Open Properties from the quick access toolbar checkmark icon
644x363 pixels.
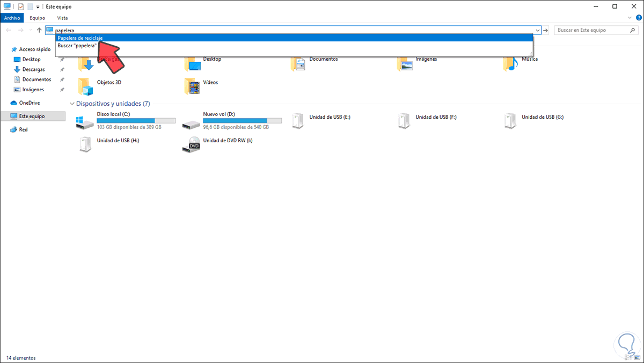tap(21, 6)
